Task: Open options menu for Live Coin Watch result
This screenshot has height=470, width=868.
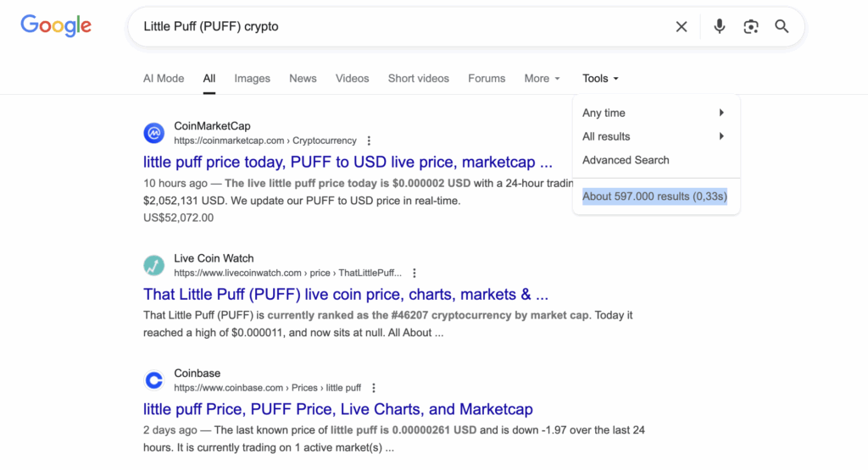Action: (415, 274)
